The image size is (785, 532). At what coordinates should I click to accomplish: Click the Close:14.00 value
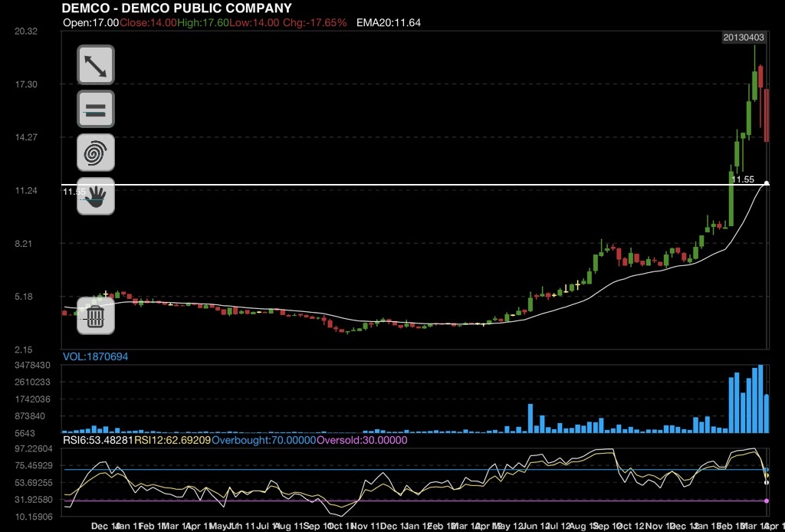[148, 22]
